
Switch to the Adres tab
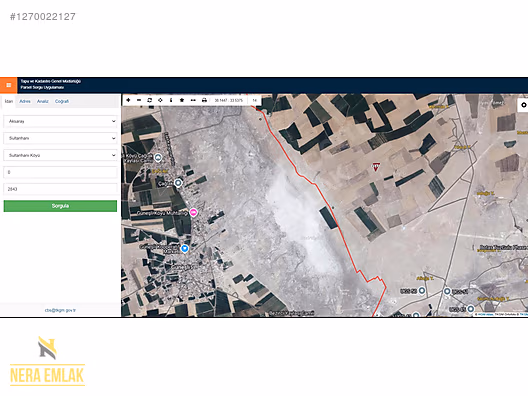25,101
